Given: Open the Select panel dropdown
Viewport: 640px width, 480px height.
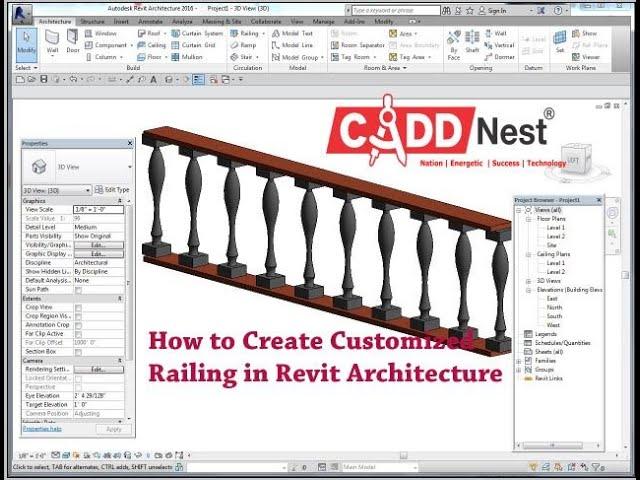Looking at the screenshot, I should (x=27, y=68).
